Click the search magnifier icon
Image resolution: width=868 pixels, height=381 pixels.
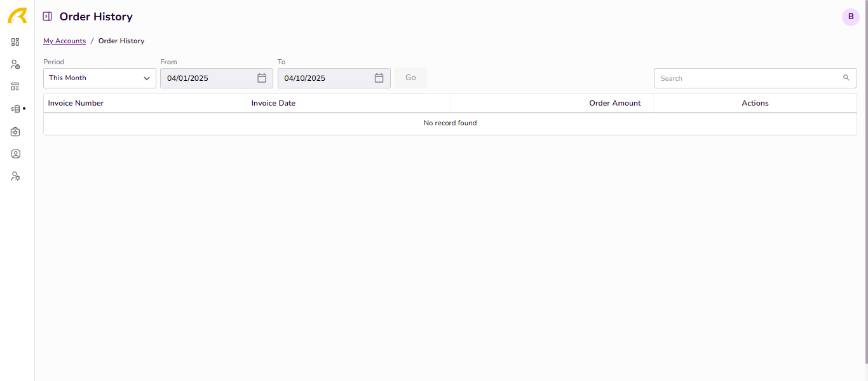coord(846,78)
